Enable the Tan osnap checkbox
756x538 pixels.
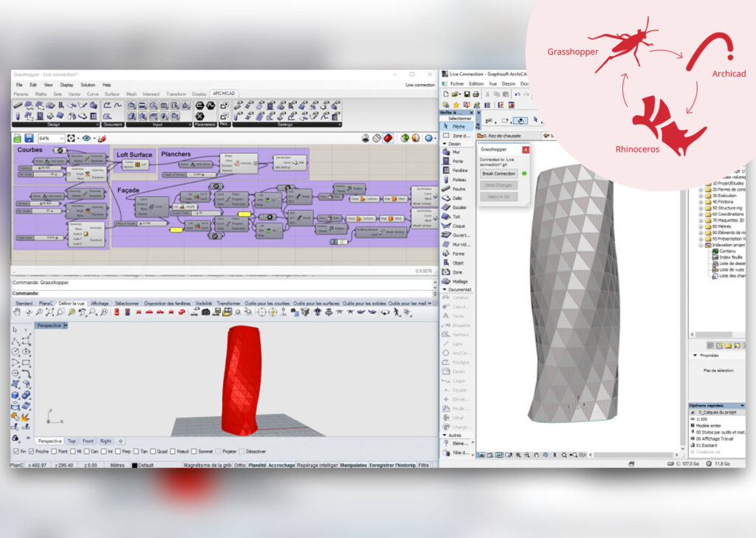[x=136, y=452]
